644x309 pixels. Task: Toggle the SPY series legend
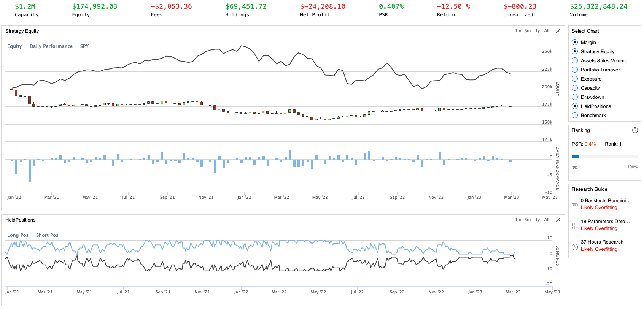[x=84, y=46]
